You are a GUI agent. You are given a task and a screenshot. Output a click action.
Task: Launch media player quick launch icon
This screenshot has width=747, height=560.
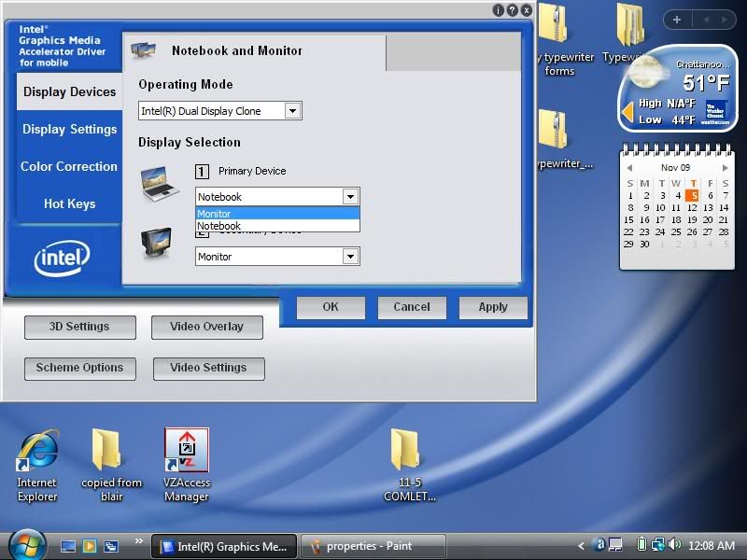click(90, 546)
